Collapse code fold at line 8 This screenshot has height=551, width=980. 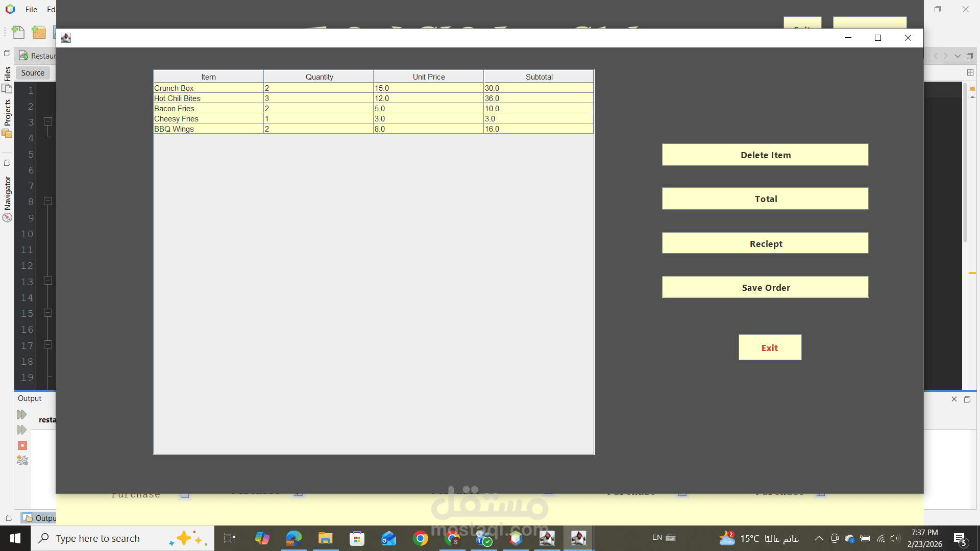48,201
